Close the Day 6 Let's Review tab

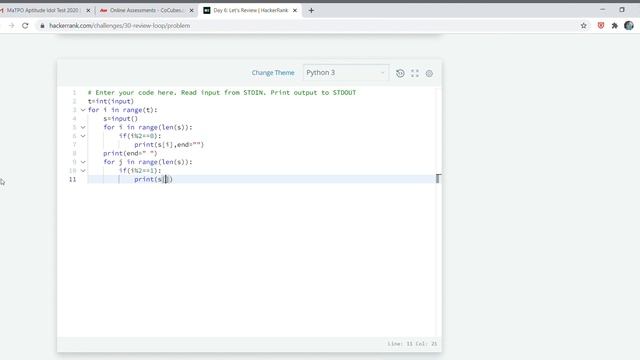(295, 10)
